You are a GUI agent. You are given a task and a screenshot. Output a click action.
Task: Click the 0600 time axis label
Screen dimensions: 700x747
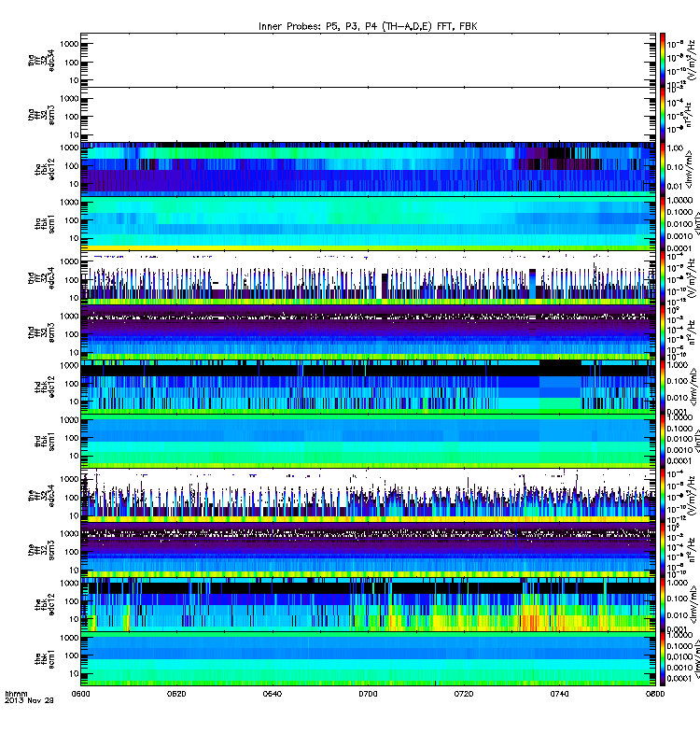tap(80, 694)
